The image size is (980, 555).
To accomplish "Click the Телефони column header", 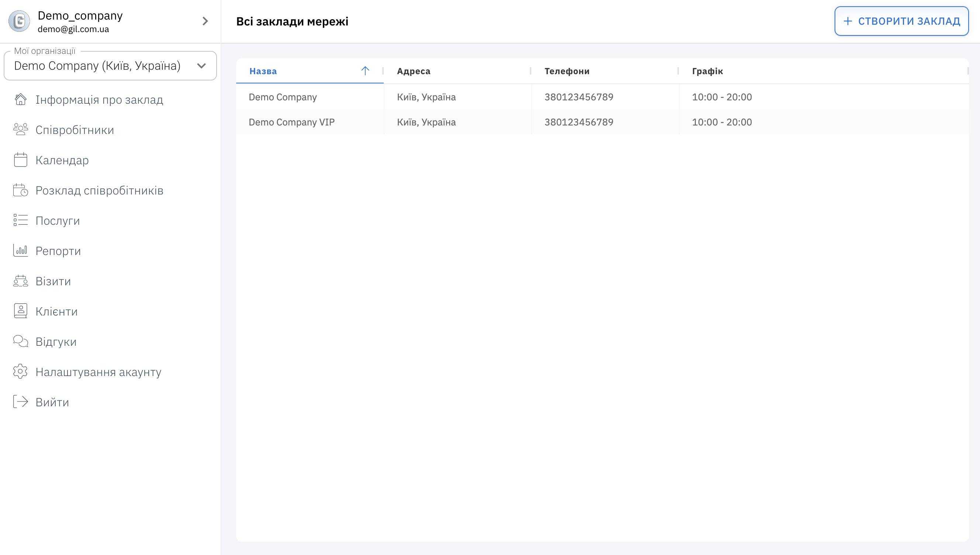I will pyautogui.click(x=567, y=71).
